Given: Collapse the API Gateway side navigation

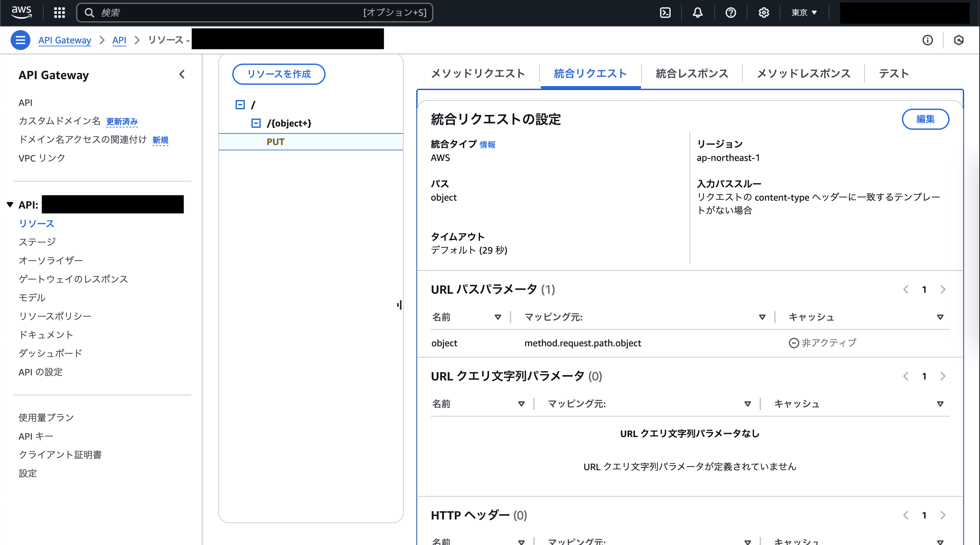Looking at the screenshot, I should (x=182, y=74).
